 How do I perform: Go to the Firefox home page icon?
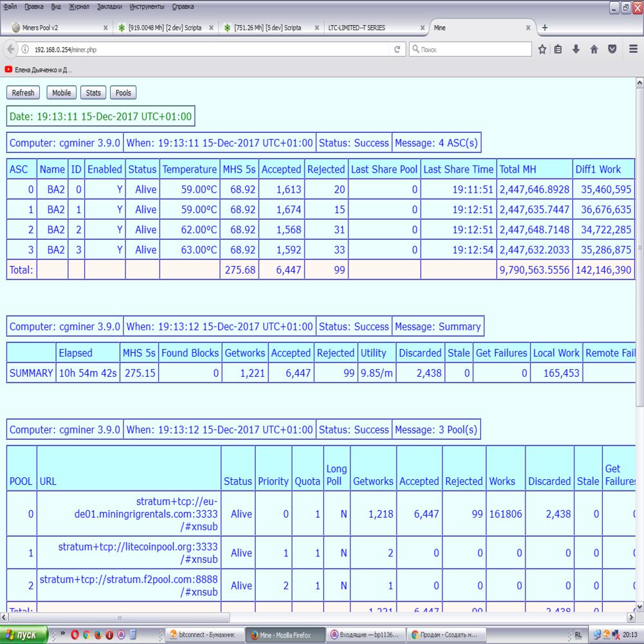coord(594,49)
